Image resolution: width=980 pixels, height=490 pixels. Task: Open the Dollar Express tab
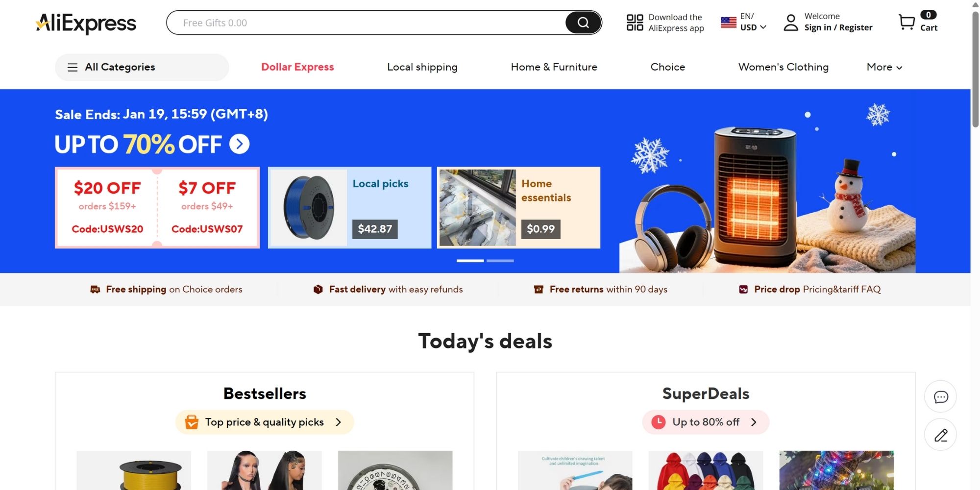coord(297,67)
